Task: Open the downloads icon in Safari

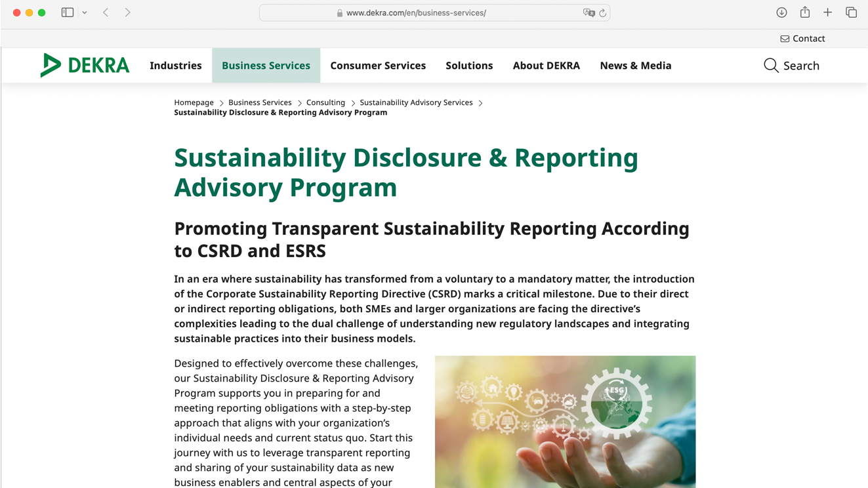Action: [781, 12]
